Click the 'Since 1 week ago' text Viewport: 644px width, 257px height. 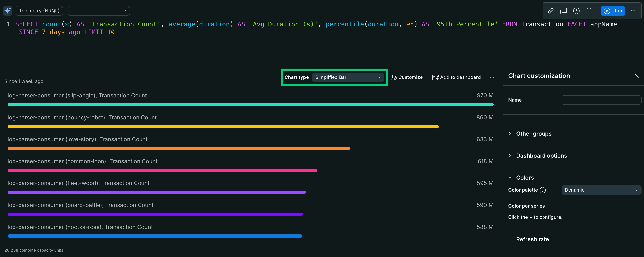click(x=24, y=81)
